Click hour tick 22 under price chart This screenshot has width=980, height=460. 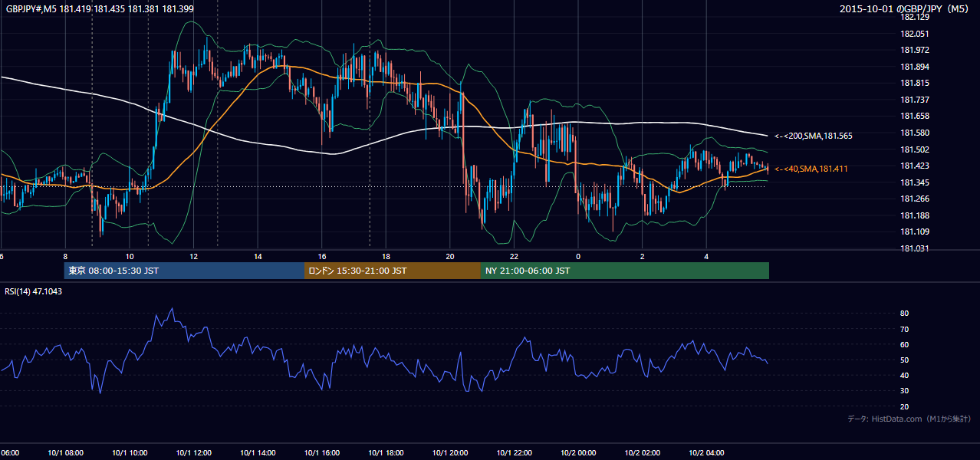tap(515, 256)
